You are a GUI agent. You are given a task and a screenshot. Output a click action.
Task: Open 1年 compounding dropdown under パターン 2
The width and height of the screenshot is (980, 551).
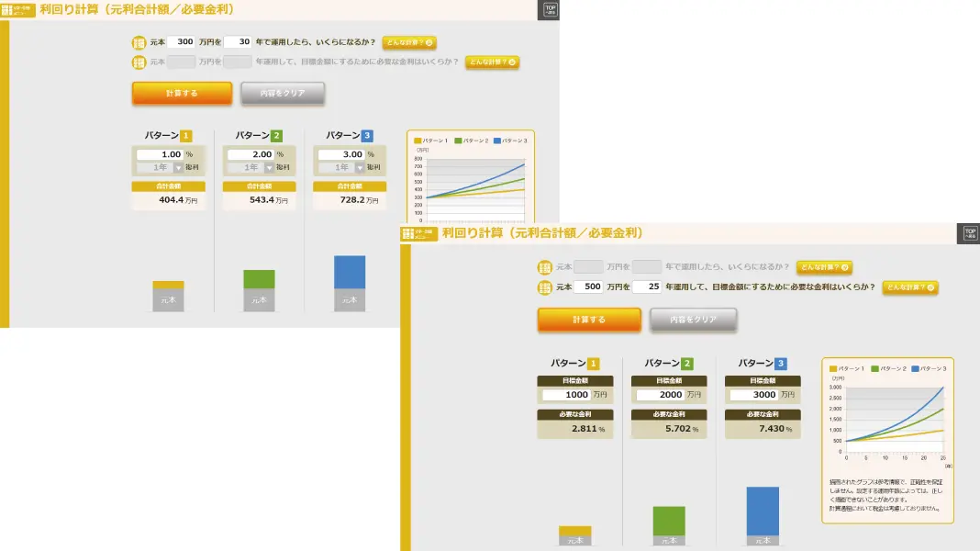pyautogui.click(x=251, y=168)
